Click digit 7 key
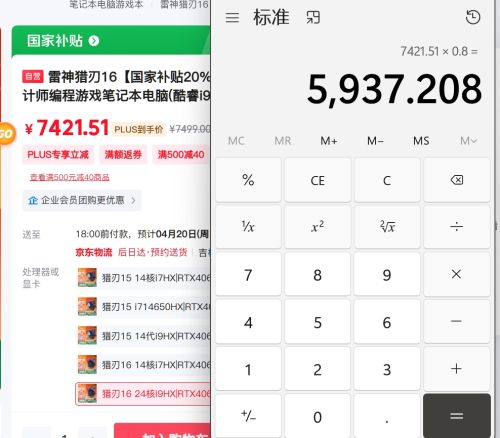Viewport: 500px width, 438px height. point(248,274)
